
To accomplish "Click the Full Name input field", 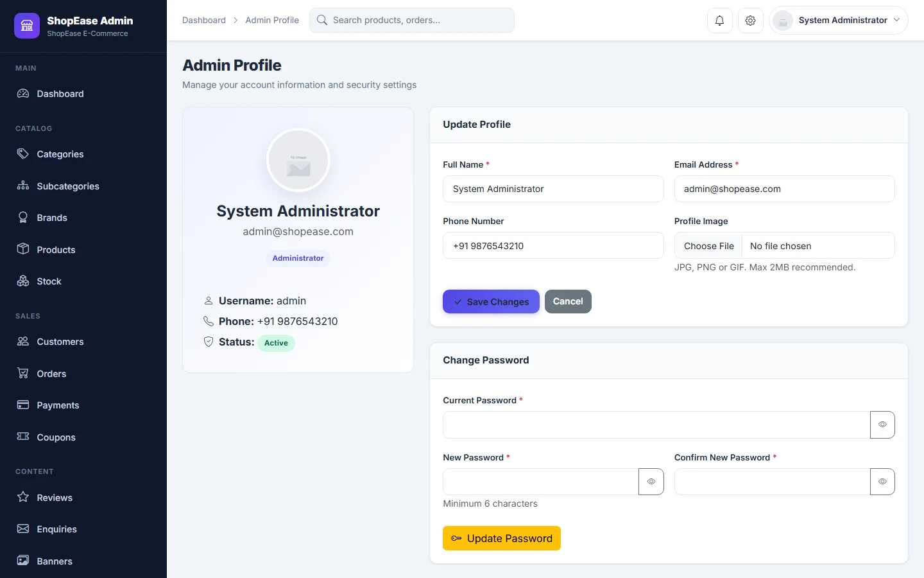I will tap(553, 189).
